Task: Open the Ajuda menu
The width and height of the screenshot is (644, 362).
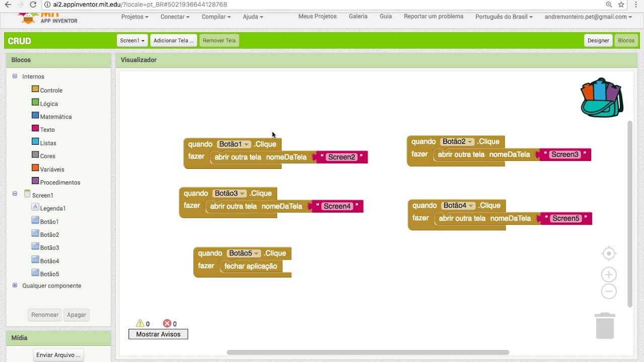Action: (x=253, y=17)
